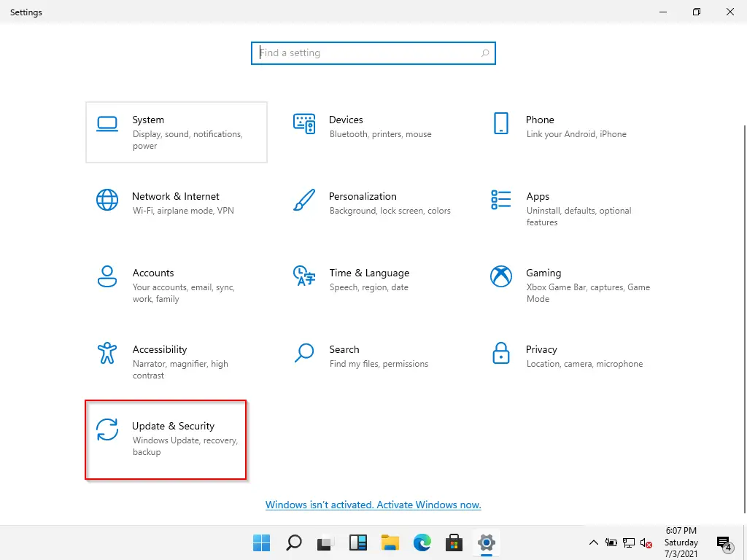Click Bluetooth, printers, mouse description

coord(380,134)
